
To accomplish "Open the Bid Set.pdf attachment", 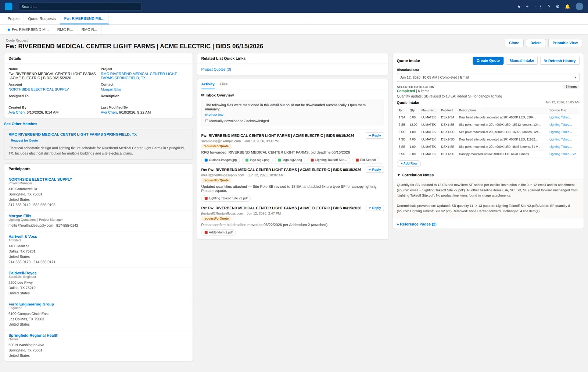I will click(x=366, y=160).
